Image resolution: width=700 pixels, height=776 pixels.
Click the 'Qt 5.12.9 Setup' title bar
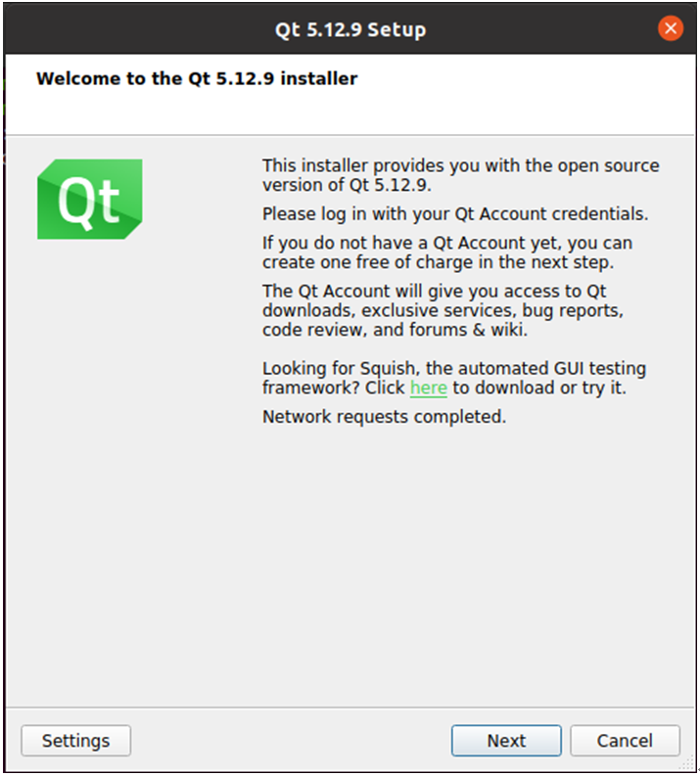tap(350, 29)
